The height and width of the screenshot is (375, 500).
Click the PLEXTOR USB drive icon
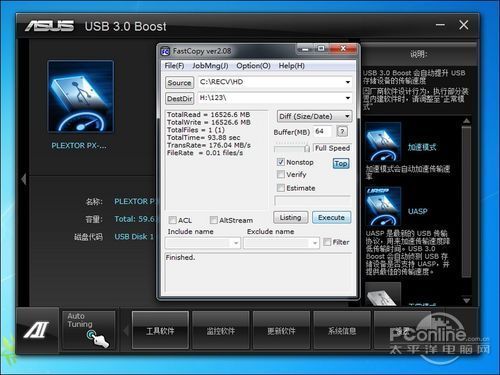pos(81,97)
